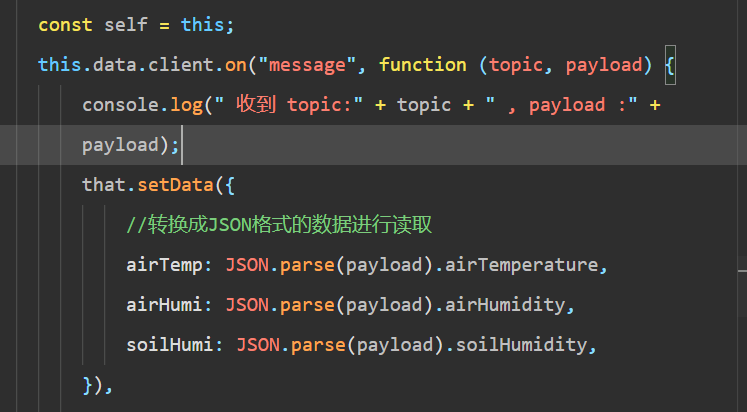This screenshot has width=747, height=412.
Task: Click the "message" string literal
Action: (307, 65)
